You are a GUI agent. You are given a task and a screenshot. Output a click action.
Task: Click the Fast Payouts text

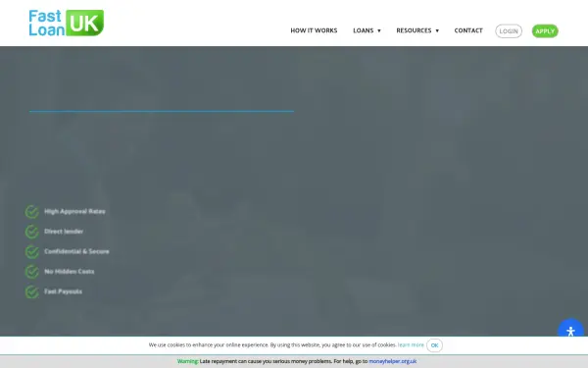[63, 291]
